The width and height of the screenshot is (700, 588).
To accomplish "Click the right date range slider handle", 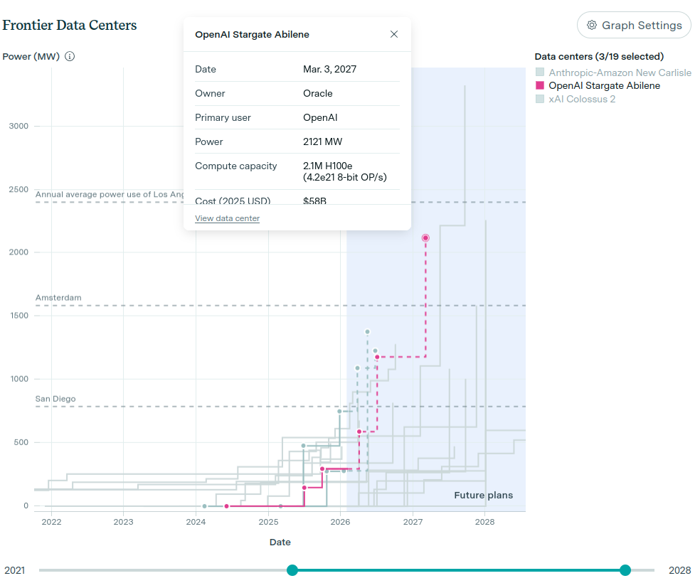I will (625, 570).
